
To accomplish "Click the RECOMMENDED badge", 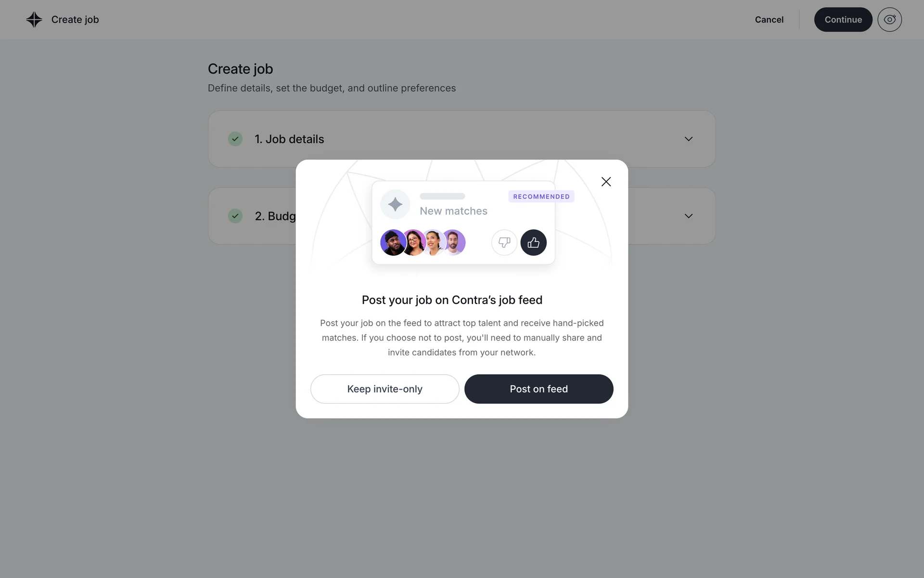I will point(541,197).
